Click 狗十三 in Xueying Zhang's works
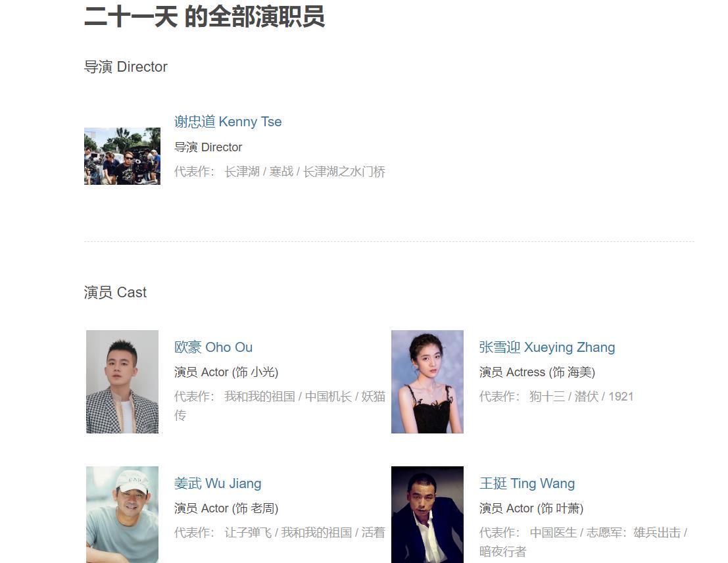The width and height of the screenshot is (728, 563). (547, 397)
